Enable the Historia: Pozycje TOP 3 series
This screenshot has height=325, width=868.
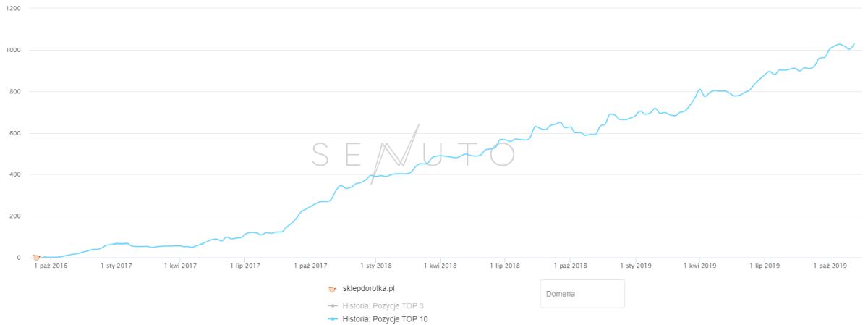[383, 306]
